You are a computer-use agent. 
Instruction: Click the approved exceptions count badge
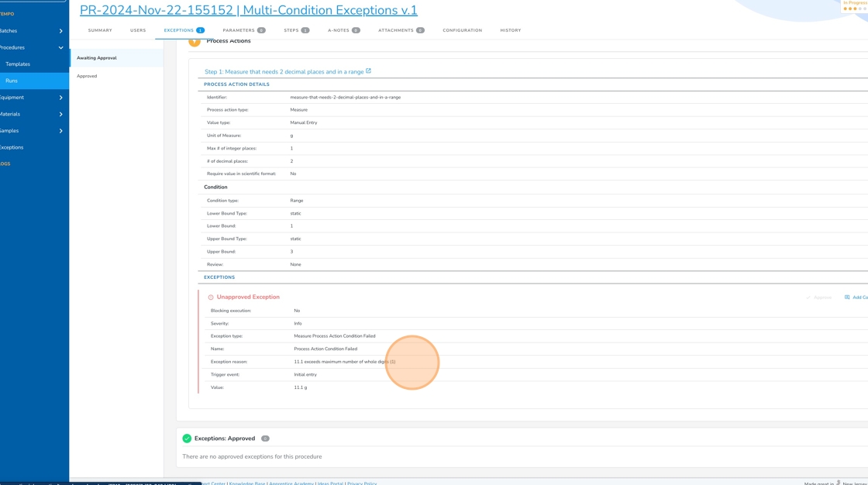(x=265, y=439)
